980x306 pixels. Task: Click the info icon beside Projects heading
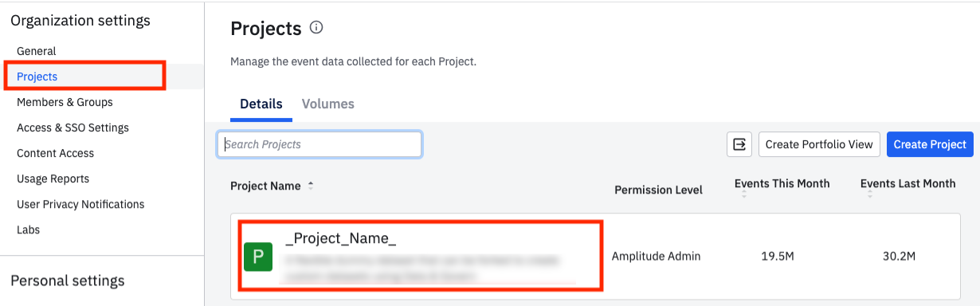tap(316, 28)
